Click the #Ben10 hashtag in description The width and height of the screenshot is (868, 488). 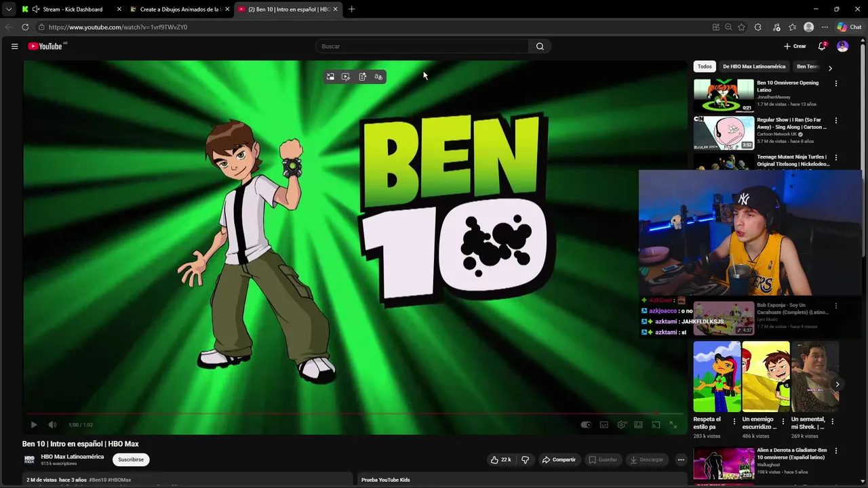click(97, 480)
